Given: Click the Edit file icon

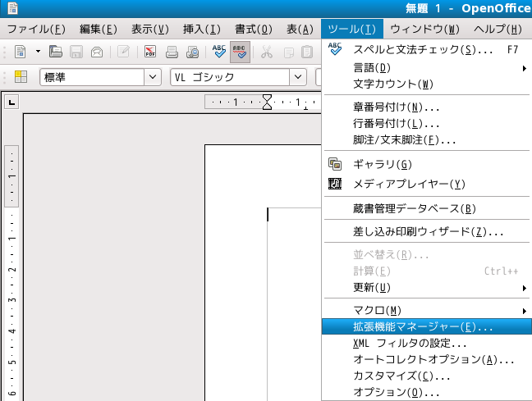Looking at the screenshot, I should click(x=123, y=52).
